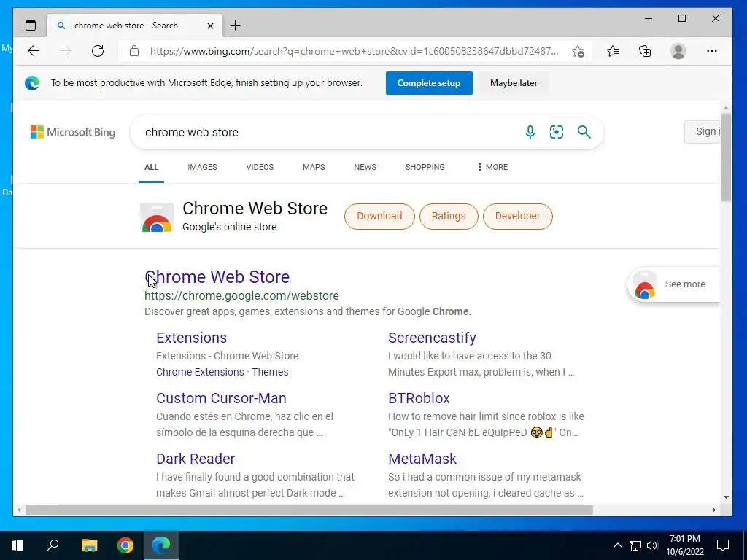747x560 pixels.
Task: View site information lock icon
Action: pyautogui.click(x=134, y=51)
